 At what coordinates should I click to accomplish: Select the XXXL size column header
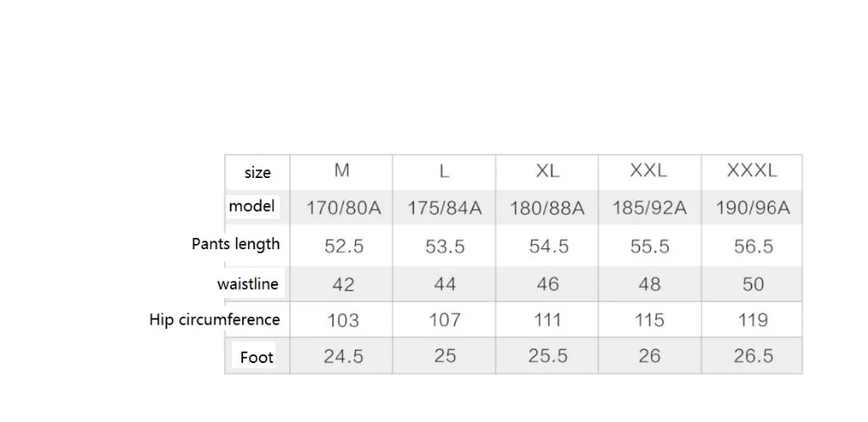tap(752, 170)
